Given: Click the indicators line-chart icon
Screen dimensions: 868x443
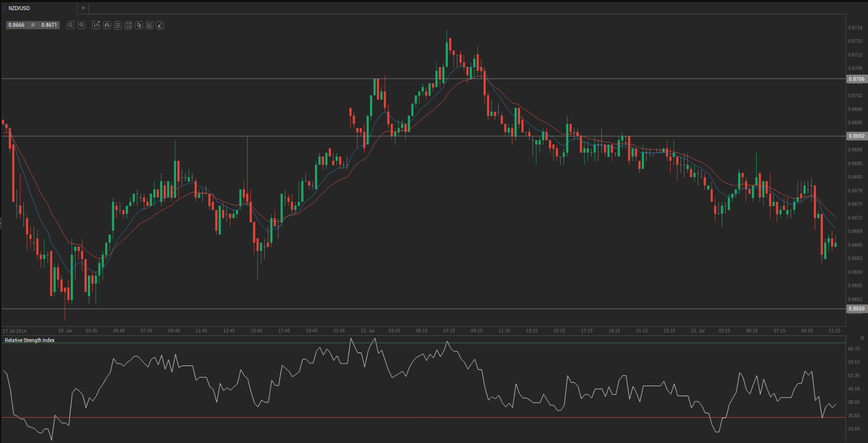Looking at the screenshot, I should tap(129, 25).
